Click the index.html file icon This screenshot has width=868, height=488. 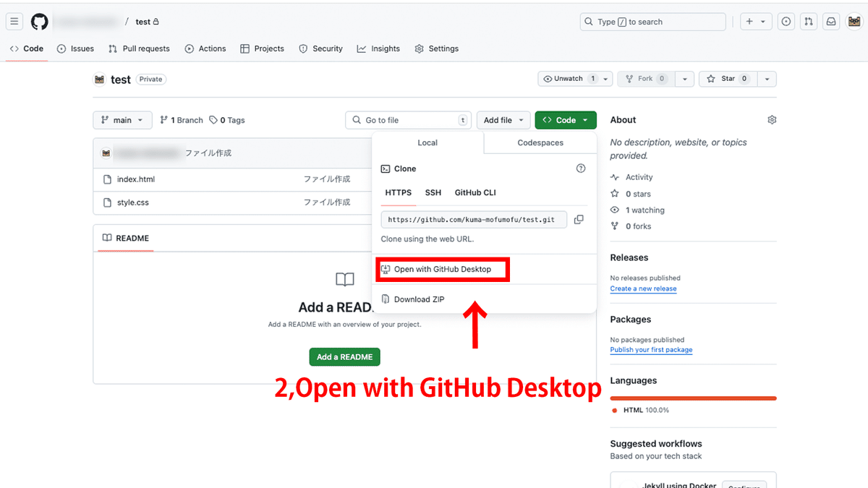tap(107, 179)
